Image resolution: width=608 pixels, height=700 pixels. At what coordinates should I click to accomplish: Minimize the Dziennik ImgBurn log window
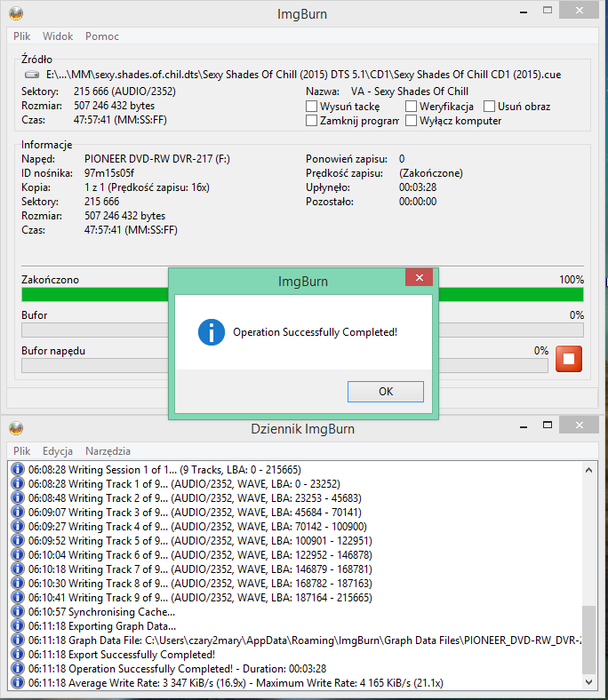524,426
